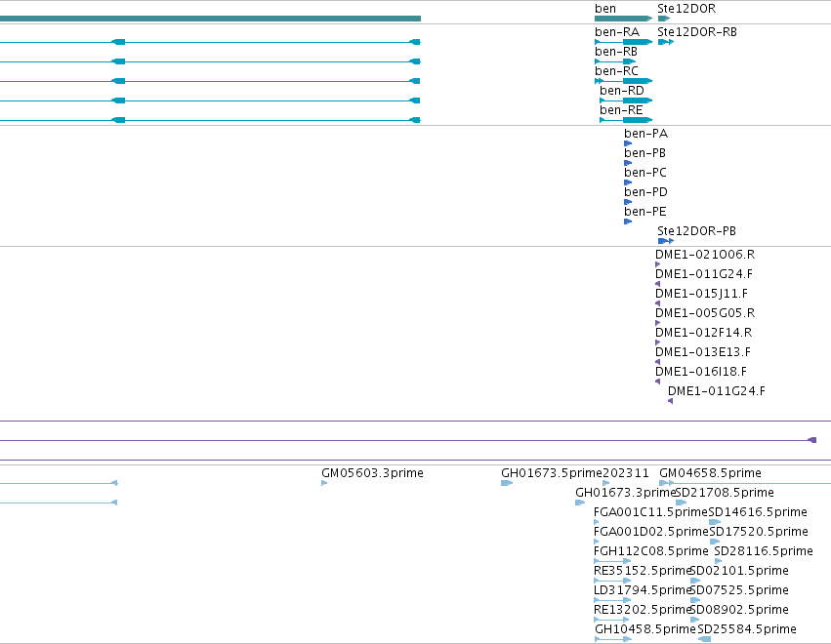This screenshot has width=831, height=644.
Task: Select the Ste12DOR-PB protein arrow glyph
Action: pyautogui.click(x=666, y=241)
